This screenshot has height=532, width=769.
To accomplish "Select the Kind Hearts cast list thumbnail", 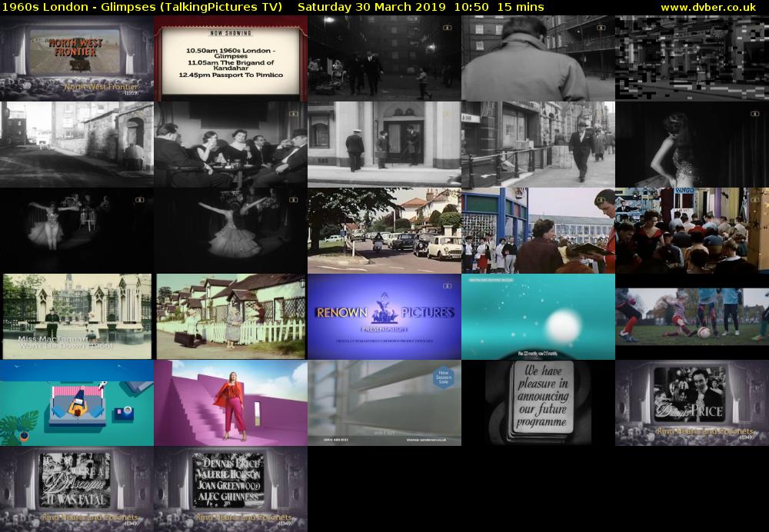I will tap(231, 489).
